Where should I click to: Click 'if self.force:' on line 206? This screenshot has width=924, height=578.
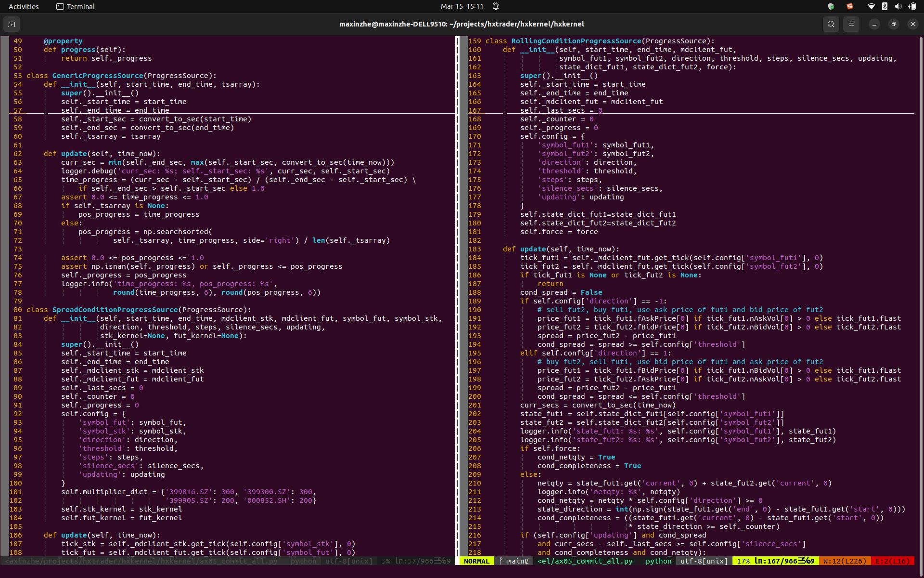pos(550,448)
